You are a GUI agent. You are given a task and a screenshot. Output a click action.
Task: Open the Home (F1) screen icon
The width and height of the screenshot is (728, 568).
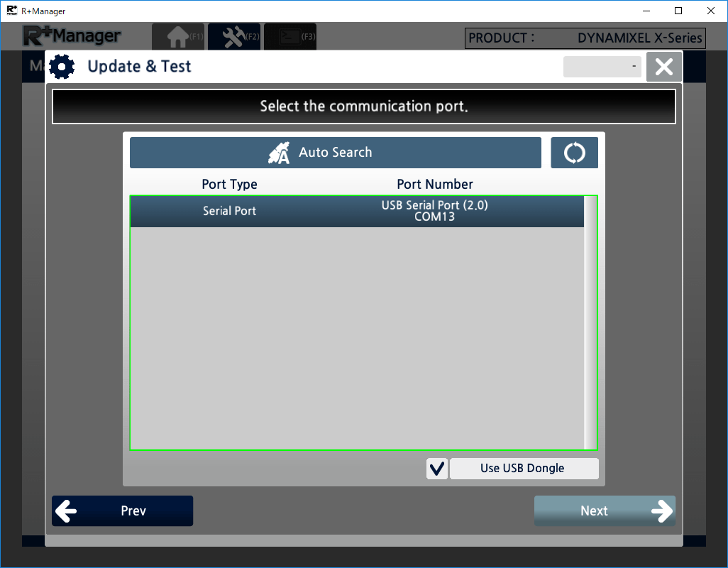[x=177, y=37]
